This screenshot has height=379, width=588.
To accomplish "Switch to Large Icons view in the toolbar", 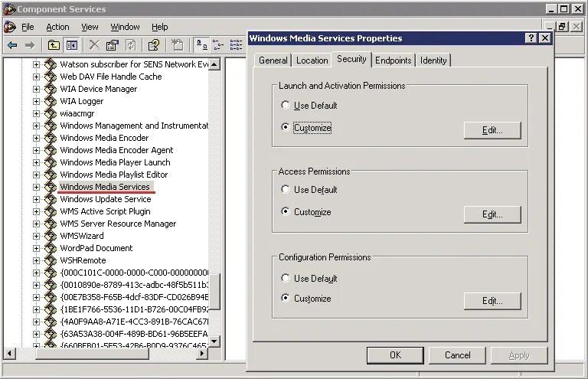I will (202, 45).
